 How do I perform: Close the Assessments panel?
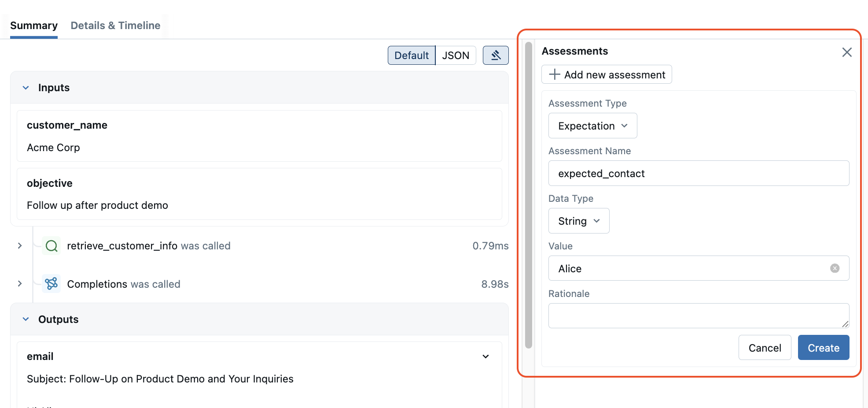tap(846, 52)
